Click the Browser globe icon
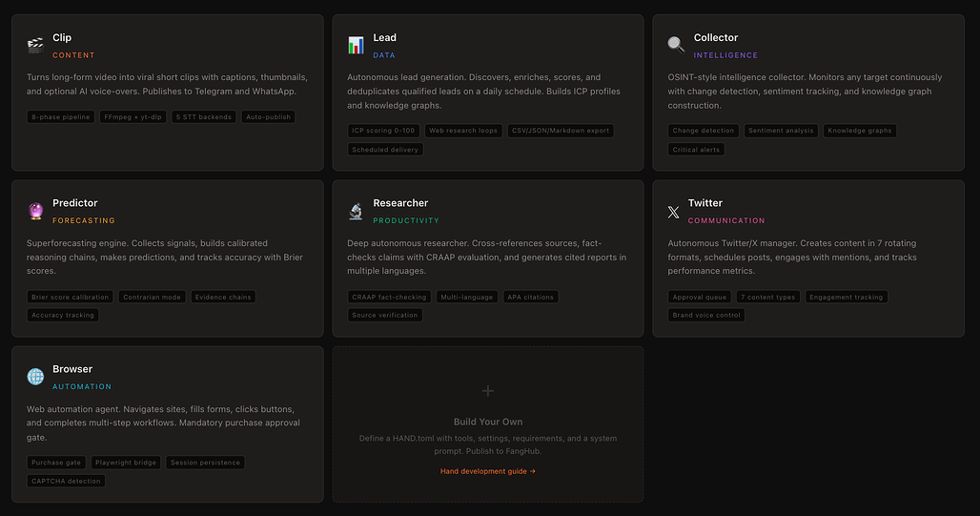The height and width of the screenshot is (516, 980). click(x=35, y=377)
